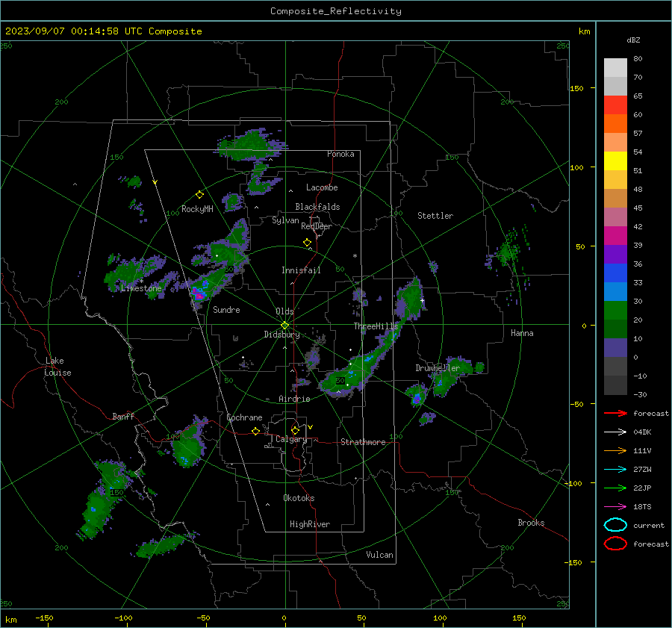This screenshot has width=672, height=628.
Task: Click the red 'forecast' ellipse legend icon
Action: [615, 544]
